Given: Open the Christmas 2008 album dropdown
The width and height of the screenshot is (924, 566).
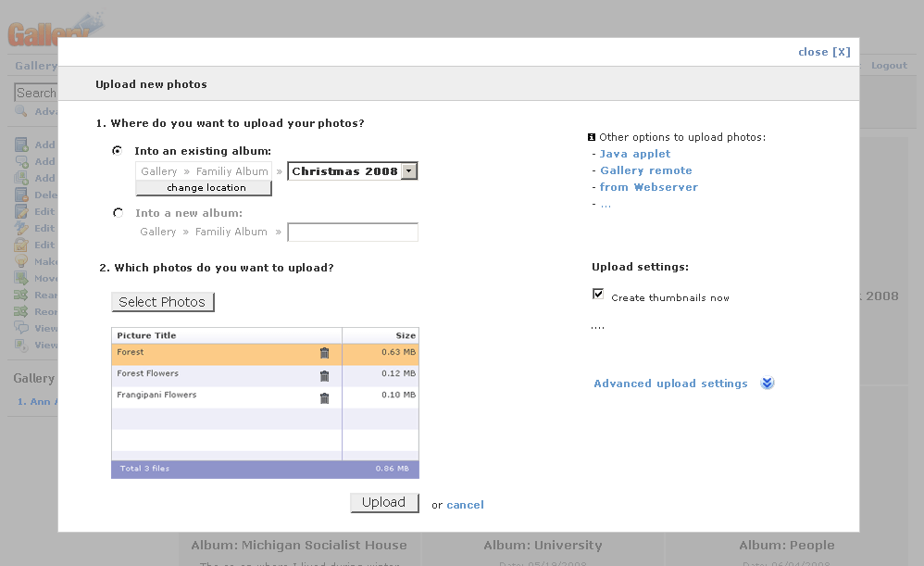Looking at the screenshot, I should pos(409,171).
